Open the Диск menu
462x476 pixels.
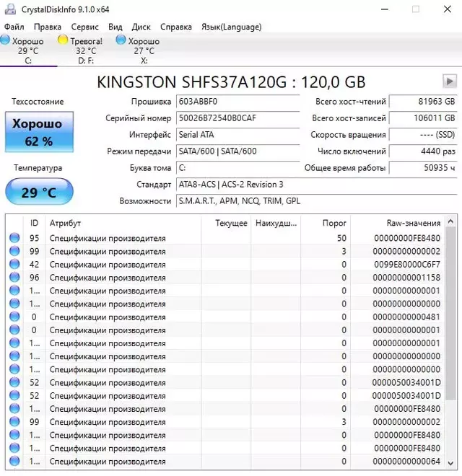[x=141, y=27]
